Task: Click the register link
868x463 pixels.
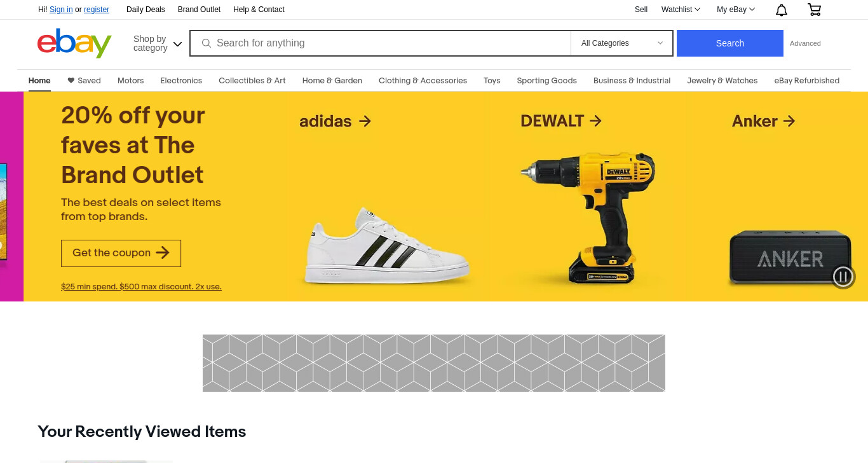Action: 97,10
